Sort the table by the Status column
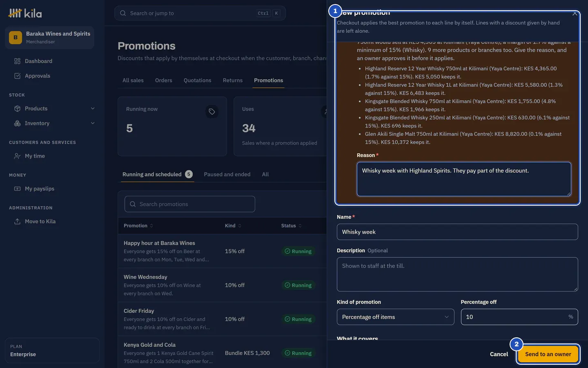 tap(292, 226)
